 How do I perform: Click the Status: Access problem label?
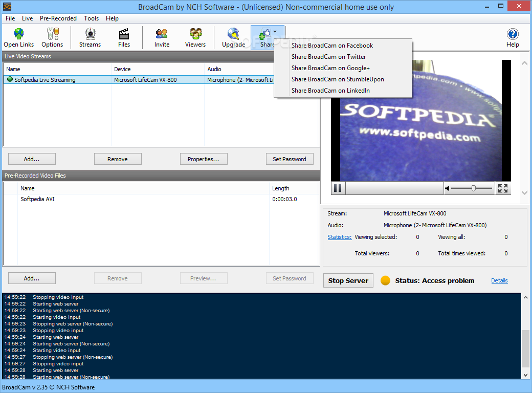tap(435, 280)
